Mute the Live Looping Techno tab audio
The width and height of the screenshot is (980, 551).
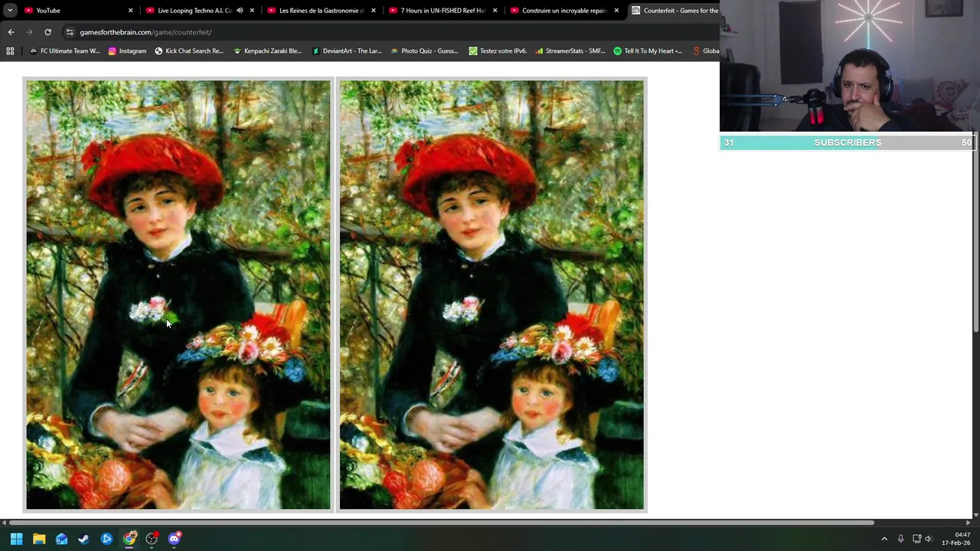pos(240,11)
